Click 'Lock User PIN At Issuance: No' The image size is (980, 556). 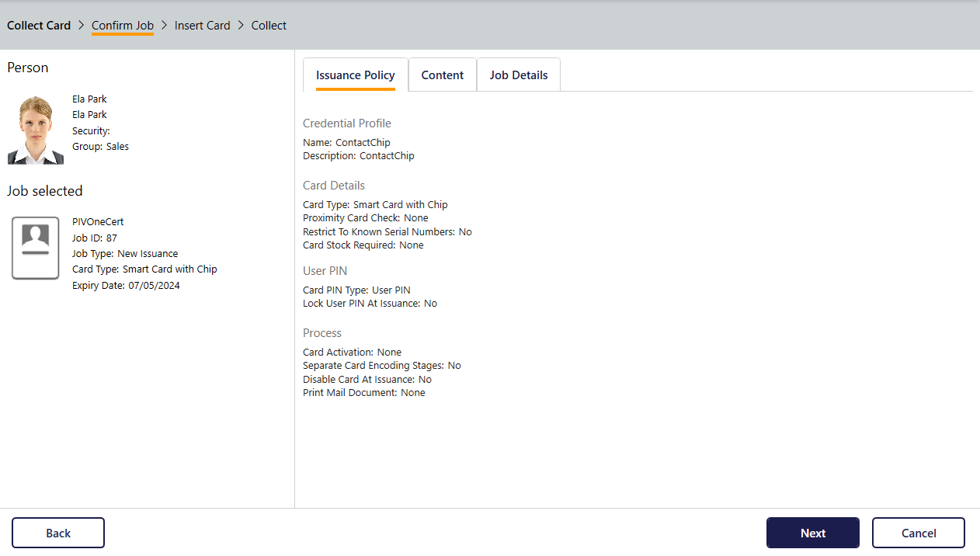pyautogui.click(x=370, y=303)
